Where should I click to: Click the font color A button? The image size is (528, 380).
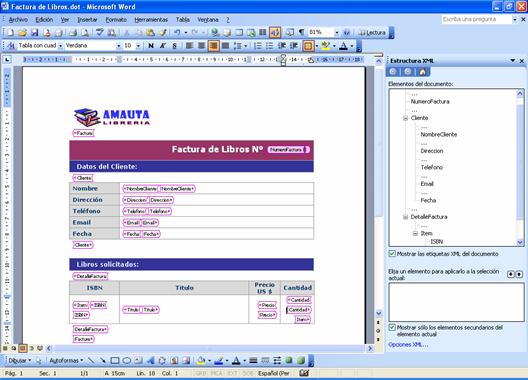[343, 45]
